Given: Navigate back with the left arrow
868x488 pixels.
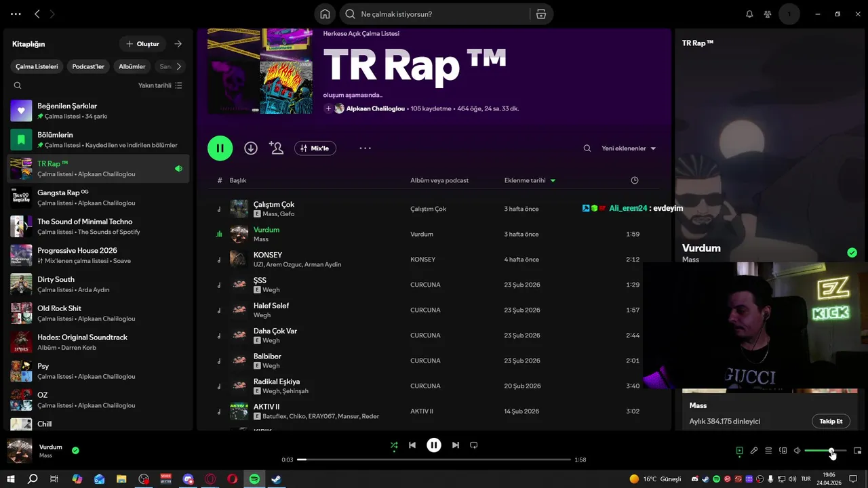Looking at the screenshot, I should pyautogui.click(x=37, y=14).
